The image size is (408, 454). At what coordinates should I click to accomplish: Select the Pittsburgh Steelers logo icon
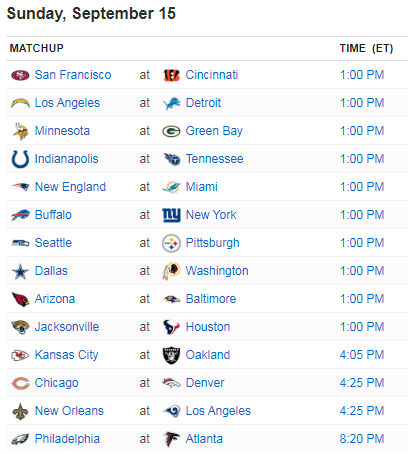[x=171, y=243]
